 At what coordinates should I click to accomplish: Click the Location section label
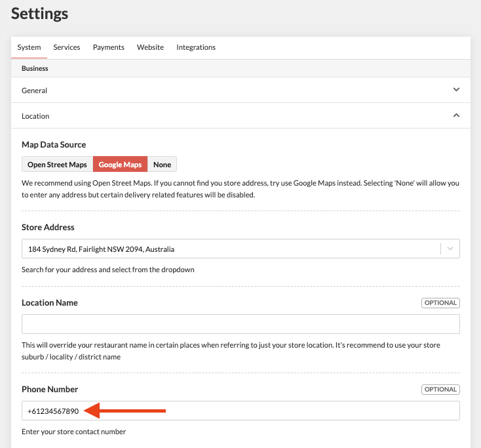(x=35, y=116)
